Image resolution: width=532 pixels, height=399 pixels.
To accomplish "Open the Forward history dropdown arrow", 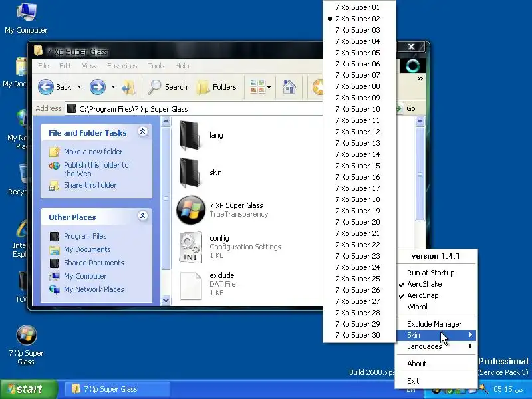I will point(113,87).
